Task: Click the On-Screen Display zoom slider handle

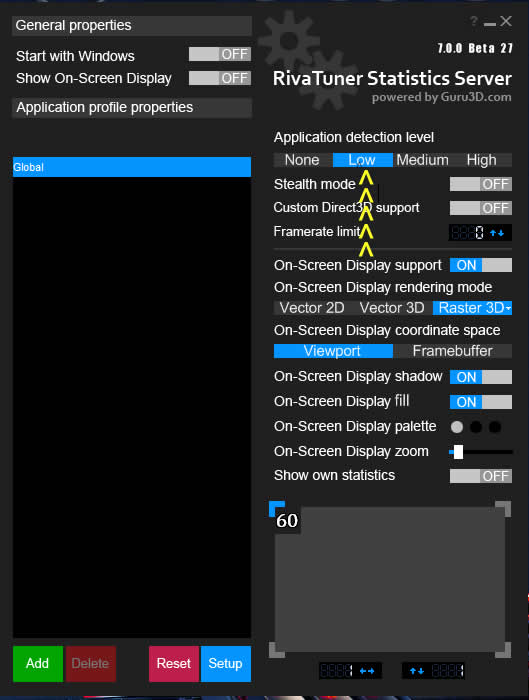Action: pyautogui.click(x=458, y=452)
